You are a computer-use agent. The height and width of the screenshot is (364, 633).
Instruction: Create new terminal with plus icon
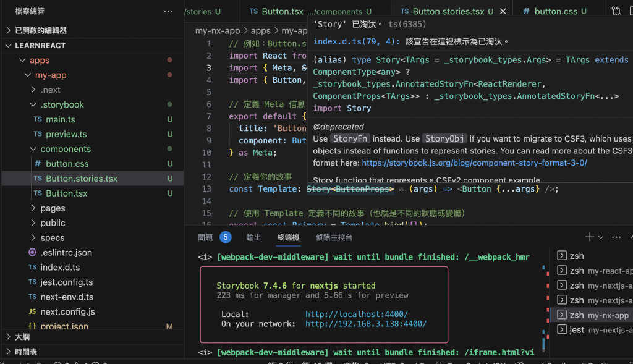(589, 237)
